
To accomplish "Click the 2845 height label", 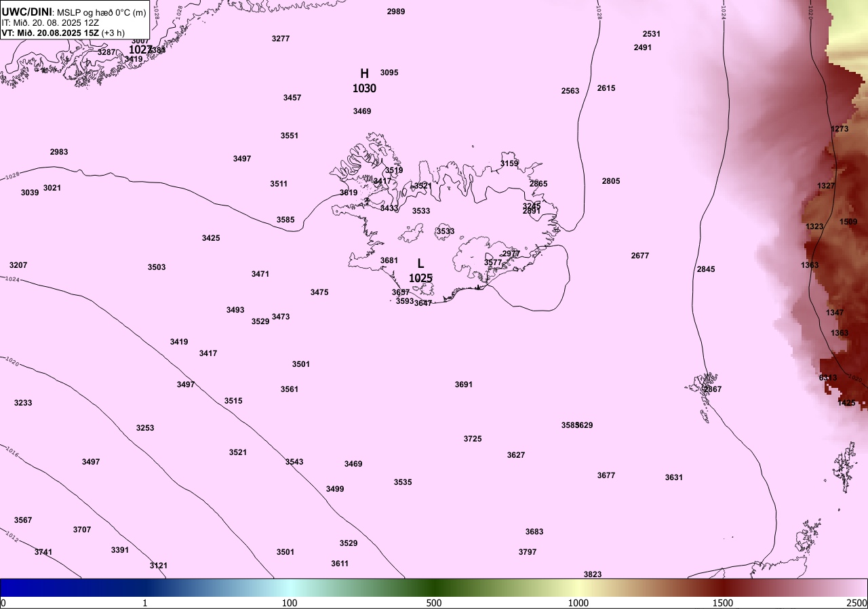I will click(x=706, y=269).
